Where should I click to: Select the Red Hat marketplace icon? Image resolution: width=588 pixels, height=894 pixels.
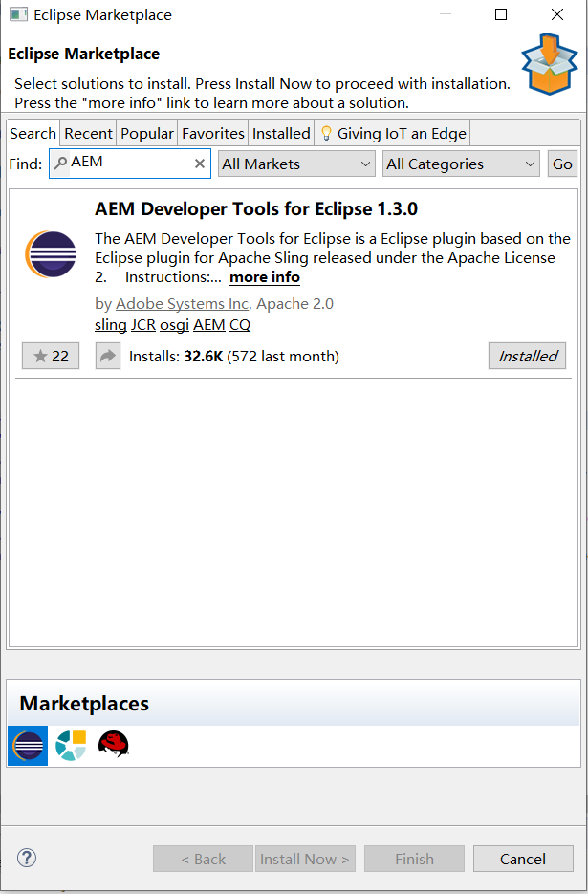click(114, 745)
